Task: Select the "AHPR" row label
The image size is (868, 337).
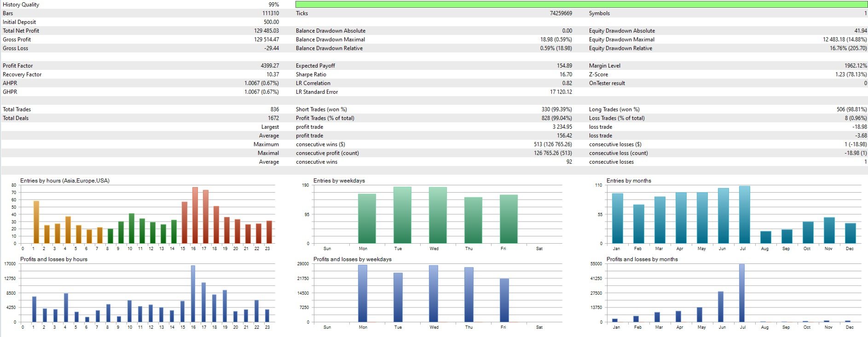Action: pyautogui.click(x=10, y=83)
